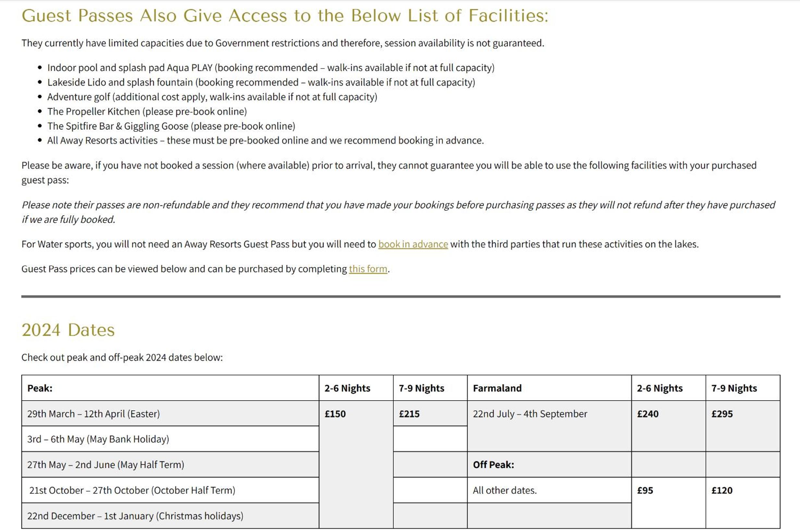Click the May Half Term row
Image resolution: width=800 pixels, height=532 pixels.
pyautogui.click(x=170, y=465)
